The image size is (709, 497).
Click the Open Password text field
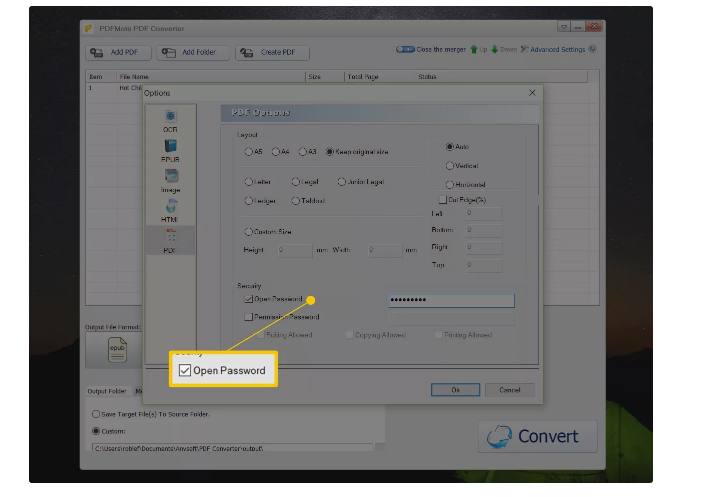point(450,300)
